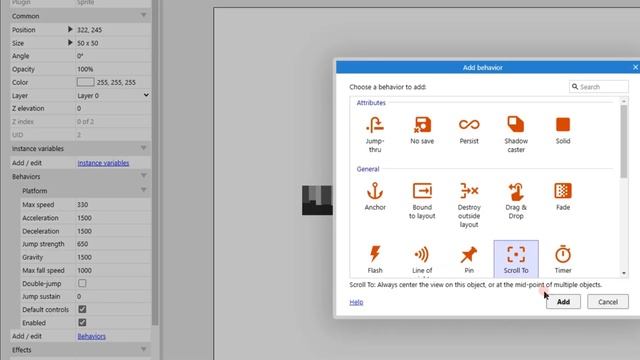Enable the Double-jump checkbox
The height and width of the screenshot is (360, 640).
pyautogui.click(x=82, y=283)
